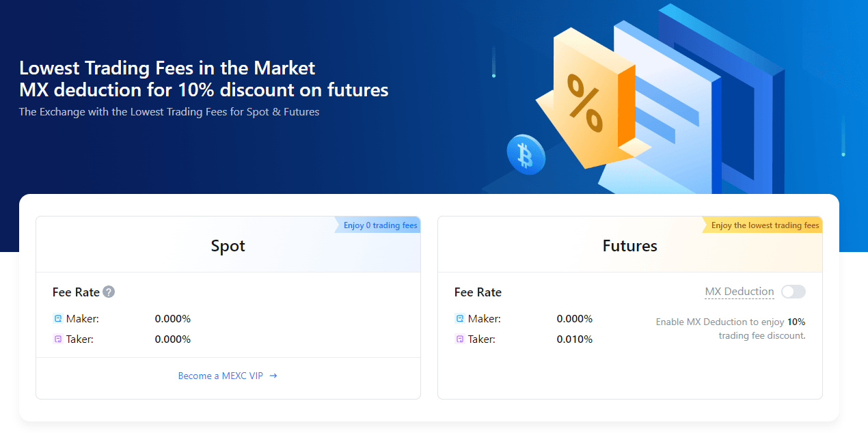The width and height of the screenshot is (868, 433).
Task: Click the 'Enjoy the lowest trading fees' ribbon
Action: (762, 225)
